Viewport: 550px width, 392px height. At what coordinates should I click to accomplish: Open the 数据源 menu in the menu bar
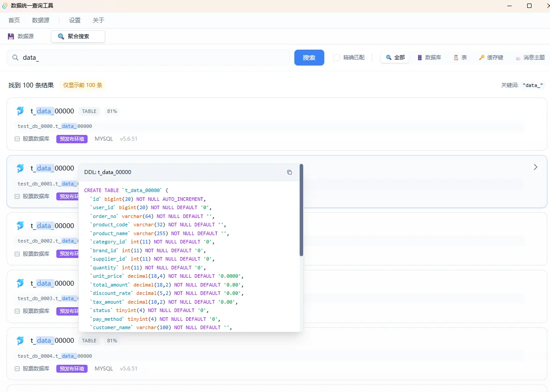(x=40, y=20)
